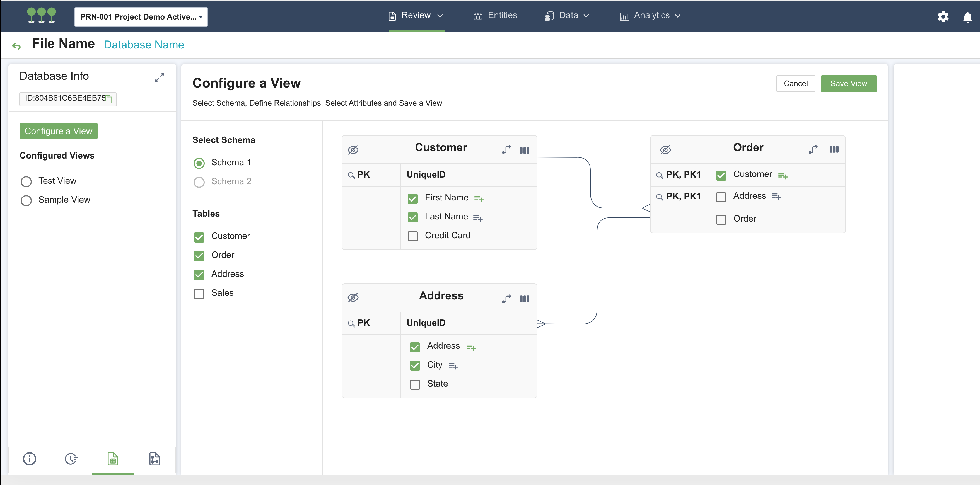This screenshot has height=485, width=980.
Task: Click the relationship connector icon on Customer table
Action: click(506, 150)
